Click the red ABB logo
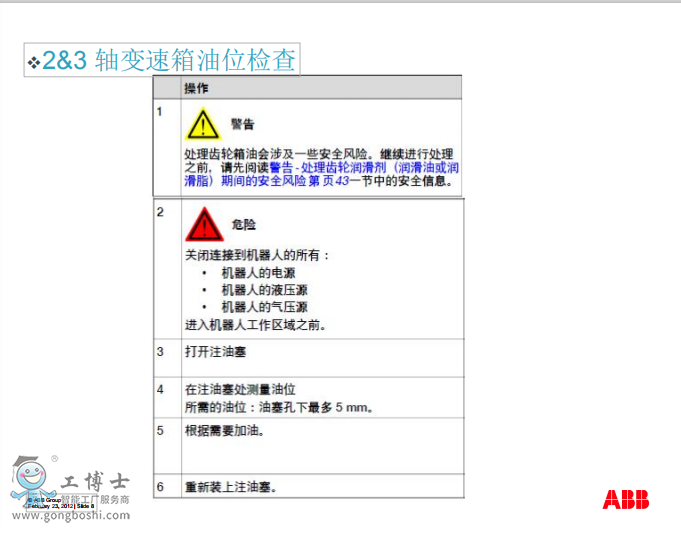 [x=625, y=500]
